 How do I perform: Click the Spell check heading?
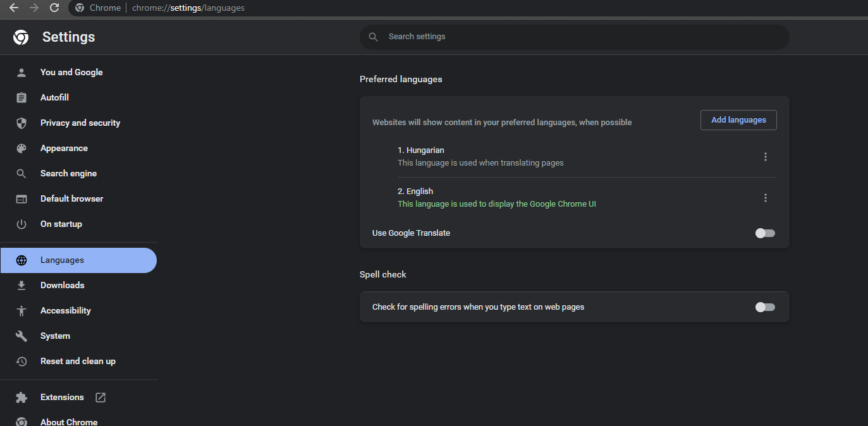383,275
